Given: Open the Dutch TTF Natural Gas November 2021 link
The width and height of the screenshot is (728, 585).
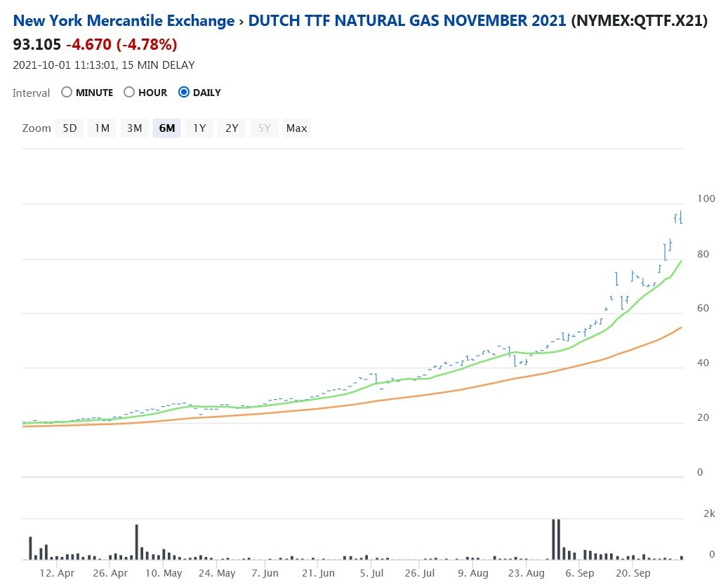Looking at the screenshot, I should pyautogui.click(x=407, y=21).
